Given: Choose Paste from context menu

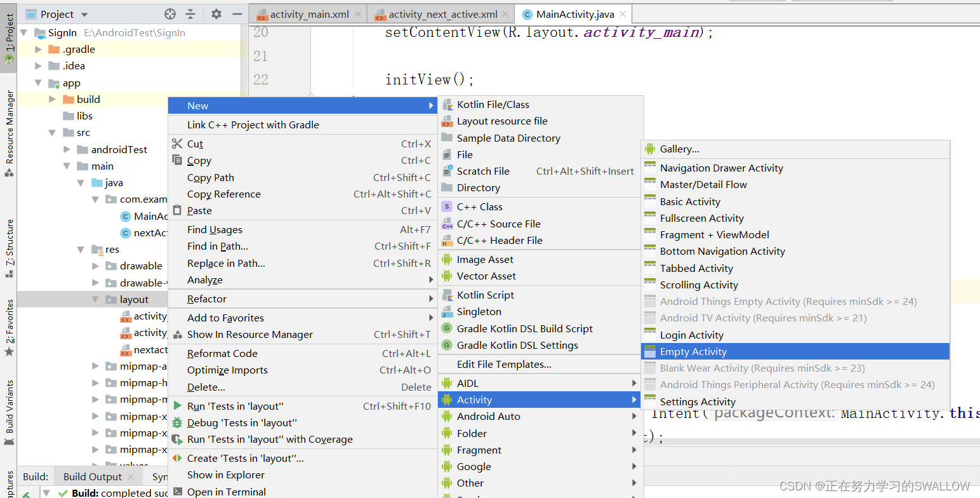Looking at the screenshot, I should (x=302, y=210).
